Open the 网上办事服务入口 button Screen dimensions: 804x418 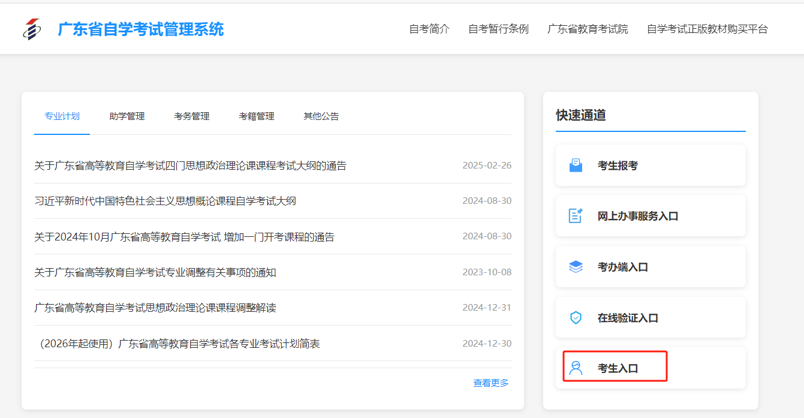point(651,216)
